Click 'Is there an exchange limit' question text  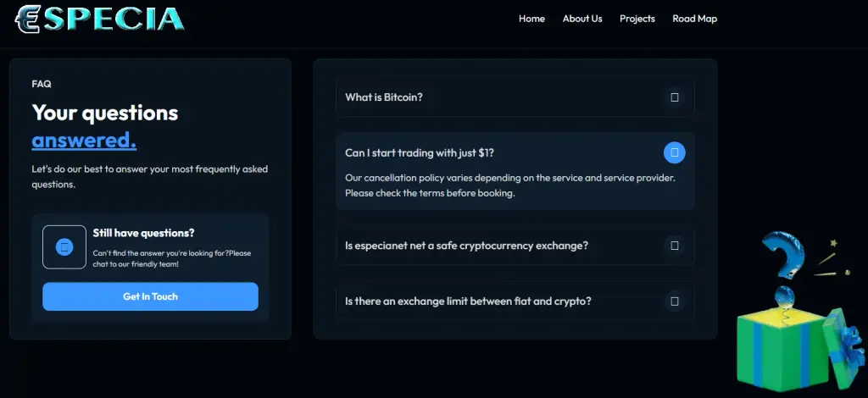[468, 301]
